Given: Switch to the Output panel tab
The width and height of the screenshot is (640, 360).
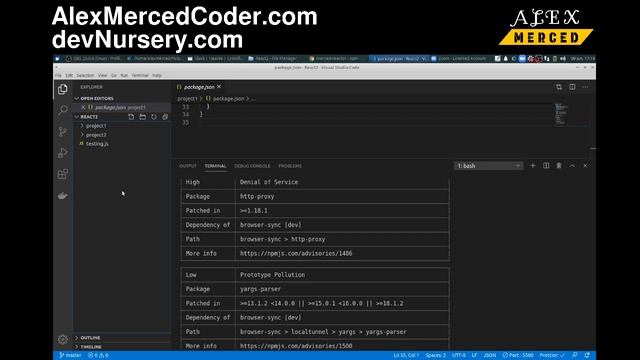Looking at the screenshot, I should (188, 166).
